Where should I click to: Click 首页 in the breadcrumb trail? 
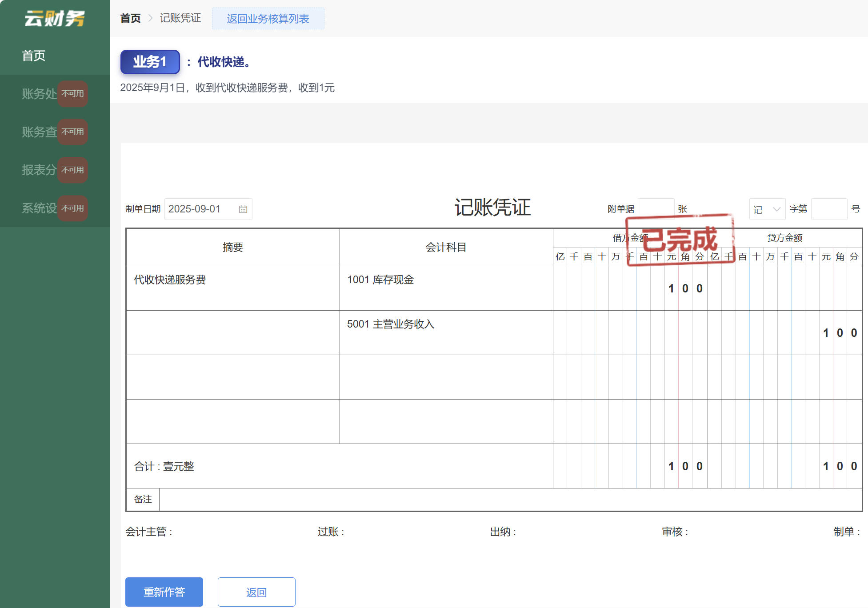130,18
